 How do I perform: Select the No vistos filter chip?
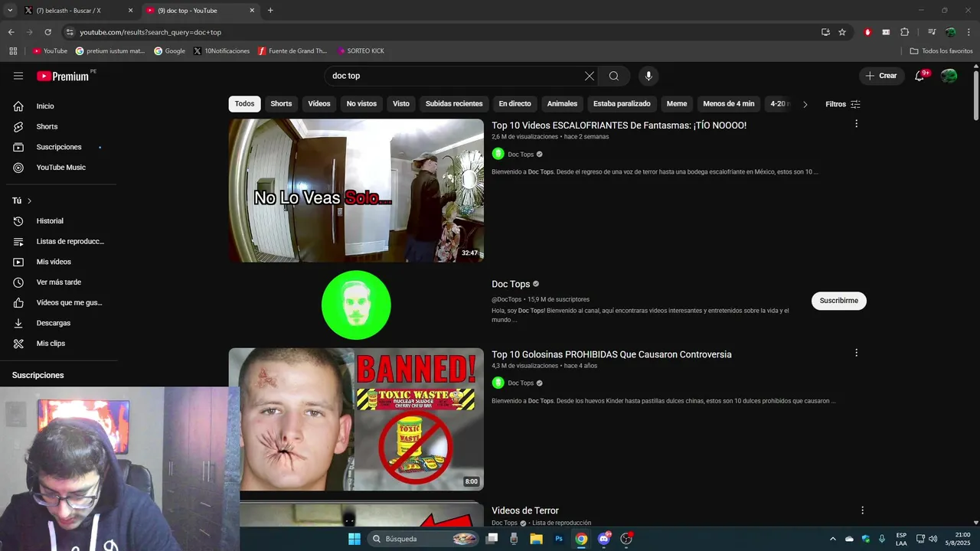click(x=361, y=104)
